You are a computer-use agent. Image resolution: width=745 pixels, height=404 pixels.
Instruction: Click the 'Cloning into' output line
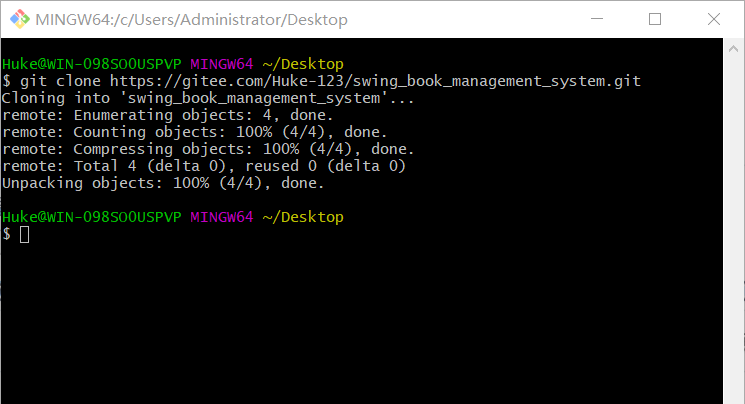pyautogui.click(x=208, y=98)
